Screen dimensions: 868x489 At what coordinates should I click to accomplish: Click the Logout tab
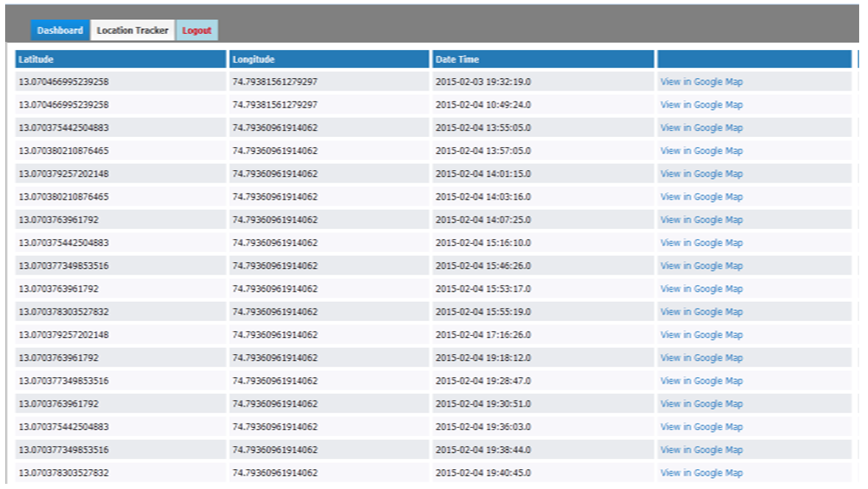pyautogui.click(x=197, y=30)
